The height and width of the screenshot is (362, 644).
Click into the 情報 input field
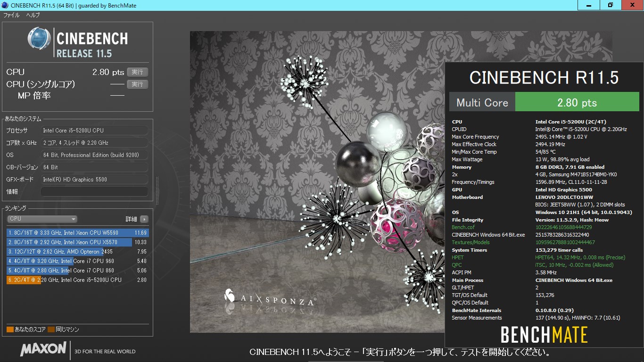coord(94,192)
